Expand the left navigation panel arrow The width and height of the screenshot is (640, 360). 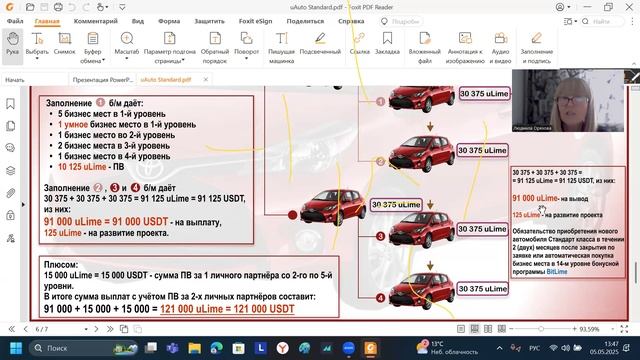(23, 204)
